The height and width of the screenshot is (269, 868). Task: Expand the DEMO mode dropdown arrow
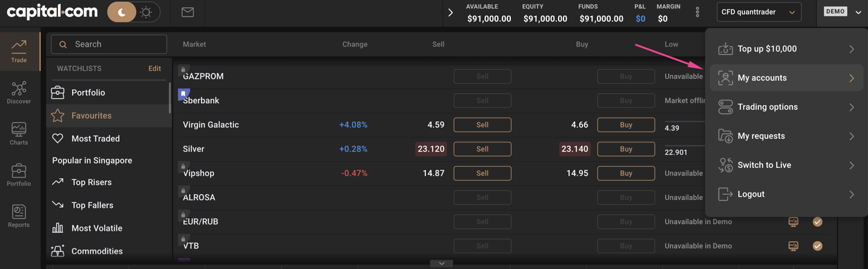(858, 12)
